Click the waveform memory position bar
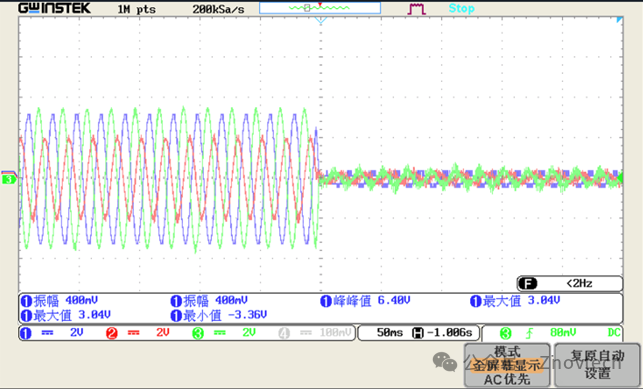Viewport: 643px width, 389px height. [320, 8]
